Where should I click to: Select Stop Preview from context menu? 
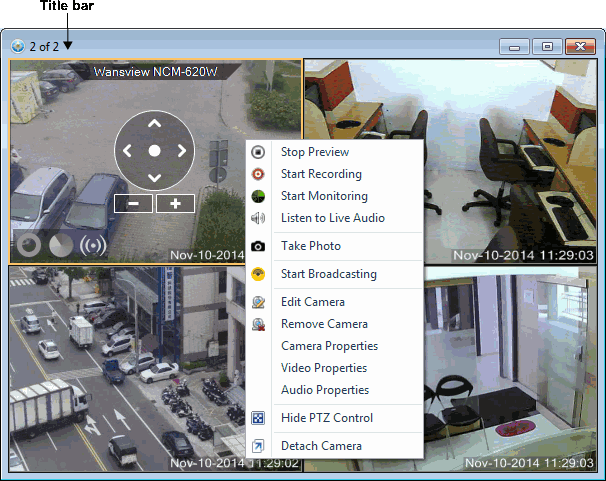[x=314, y=152]
